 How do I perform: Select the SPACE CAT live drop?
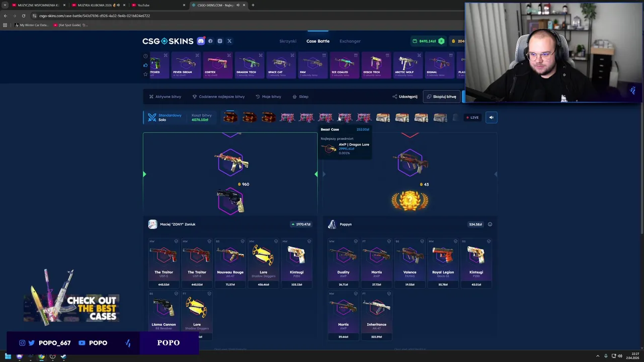tap(281, 65)
